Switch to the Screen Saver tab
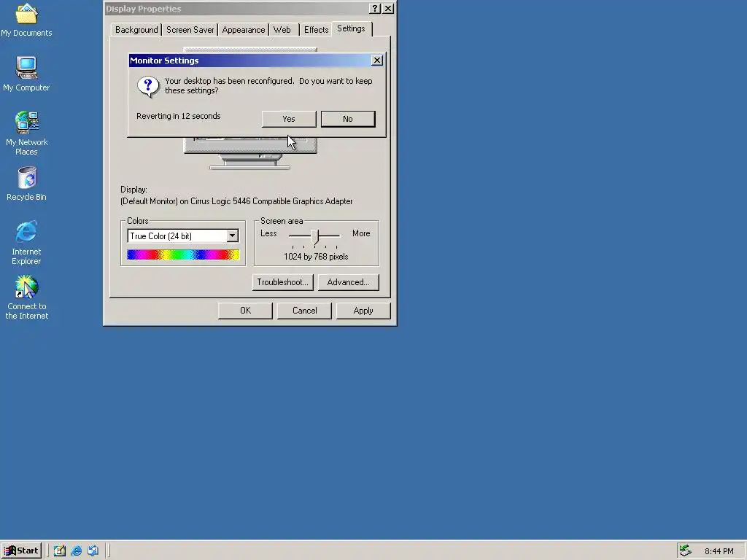The image size is (747, 560). tap(190, 30)
